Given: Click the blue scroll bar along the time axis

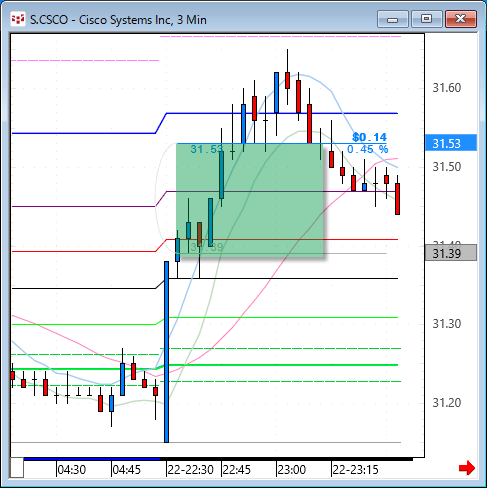Looking at the screenshot, I should (x=92, y=459).
